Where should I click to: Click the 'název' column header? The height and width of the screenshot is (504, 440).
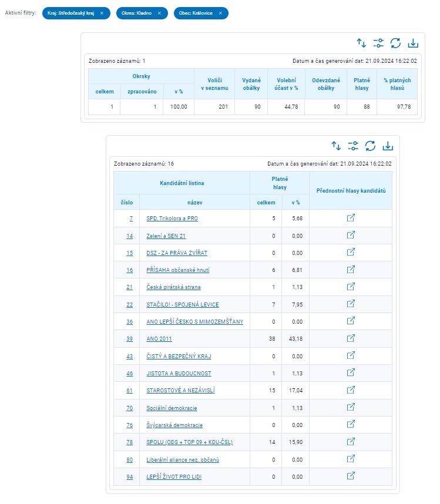pos(194,202)
